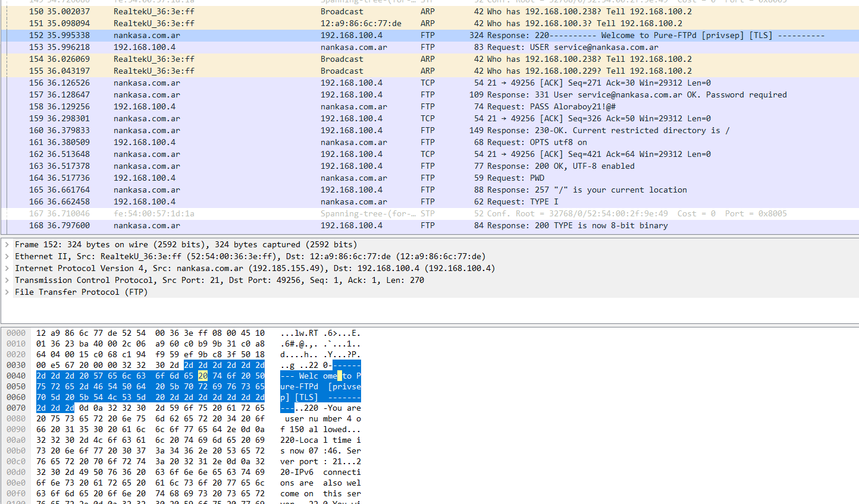The width and height of the screenshot is (859, 504).
Task: Select ARP packet 151 for 192.168.100.3
Action: (357, 23)
